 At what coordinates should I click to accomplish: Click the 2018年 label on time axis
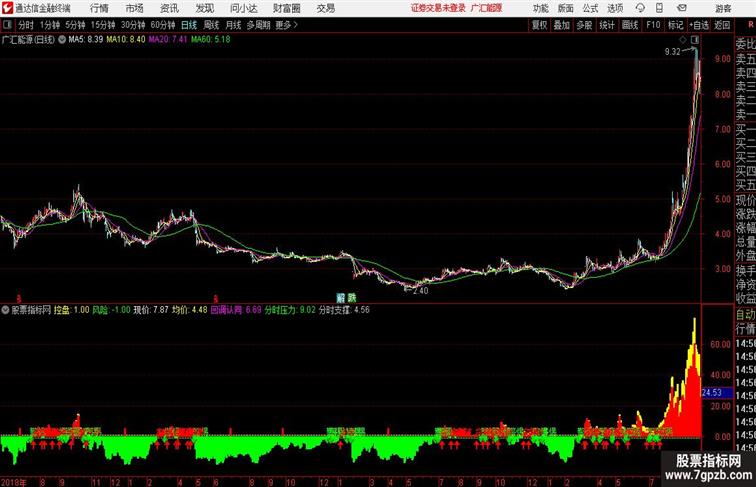(14, 482)
